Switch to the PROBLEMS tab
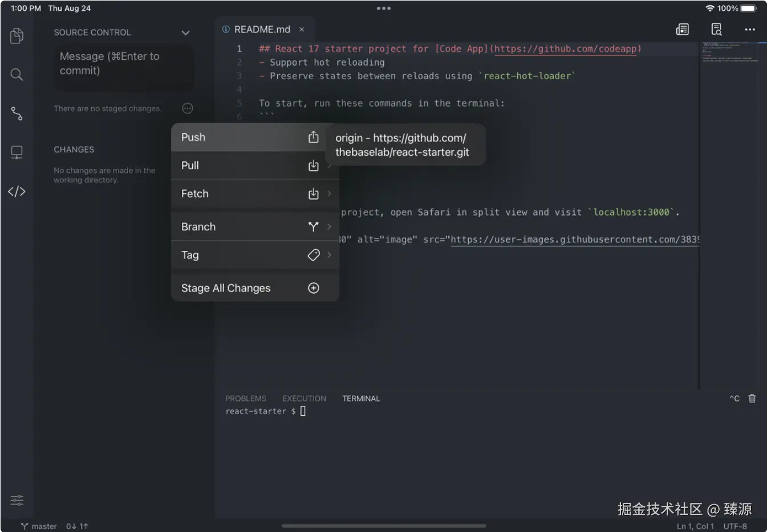The image size is (767, 532). pyautogui.click(x=246, y=399)
